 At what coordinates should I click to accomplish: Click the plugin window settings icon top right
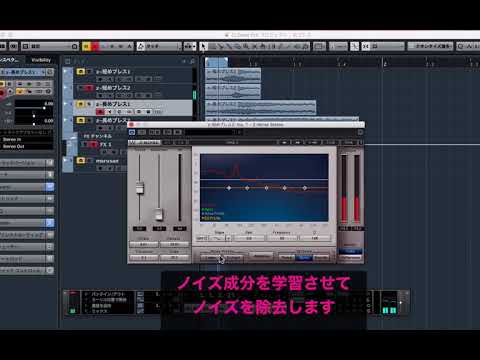[360, 132]
